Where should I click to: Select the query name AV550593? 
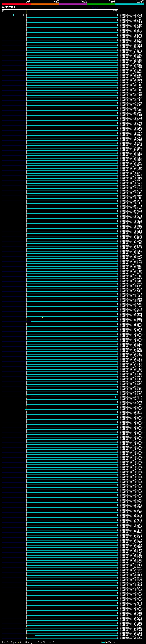click(8, 7)
